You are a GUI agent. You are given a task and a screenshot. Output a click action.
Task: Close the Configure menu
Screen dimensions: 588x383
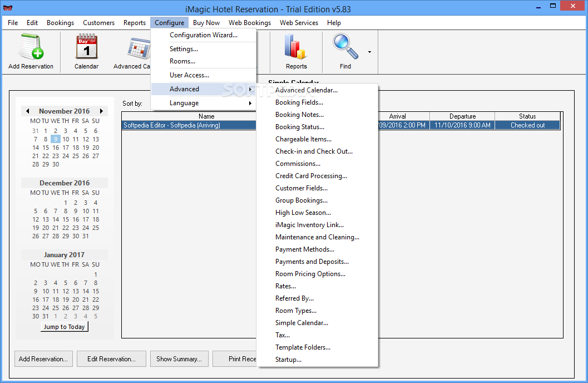(x=170, y=22)
